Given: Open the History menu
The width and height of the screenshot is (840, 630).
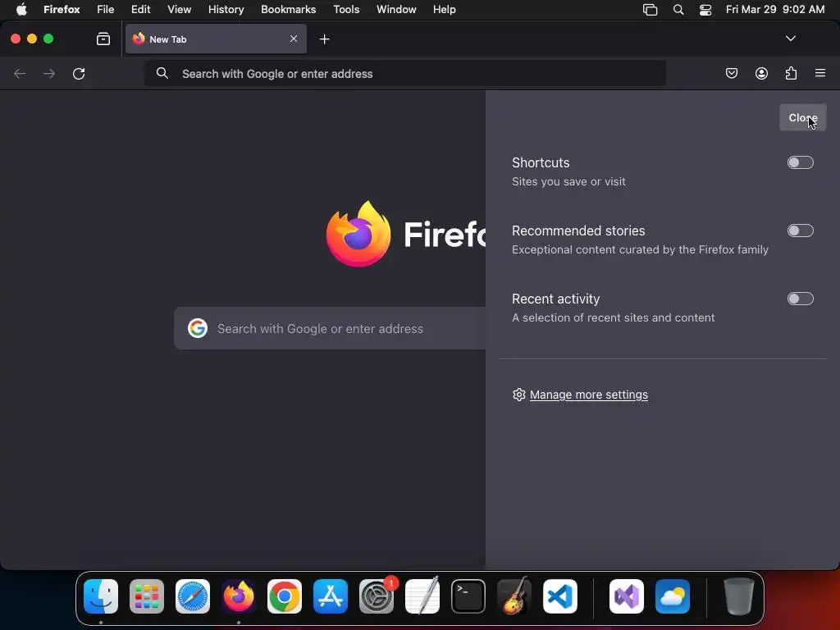Looking at the screenshot, I should (226, 10).
